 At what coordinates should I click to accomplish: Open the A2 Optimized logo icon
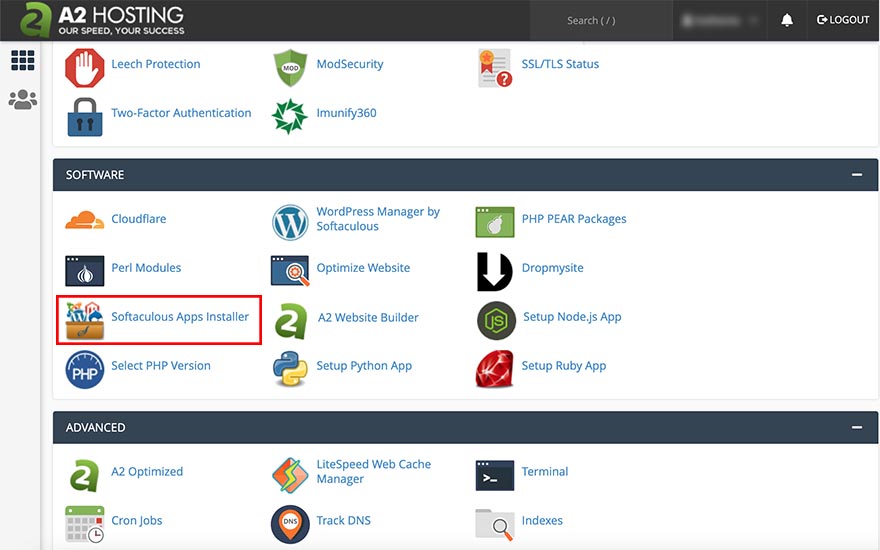coord(85,475)
